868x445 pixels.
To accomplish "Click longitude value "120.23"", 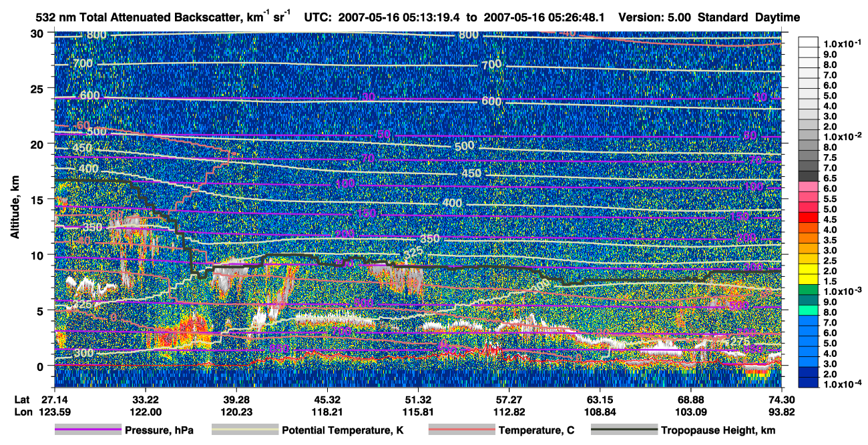I will (x=236, y=412).
